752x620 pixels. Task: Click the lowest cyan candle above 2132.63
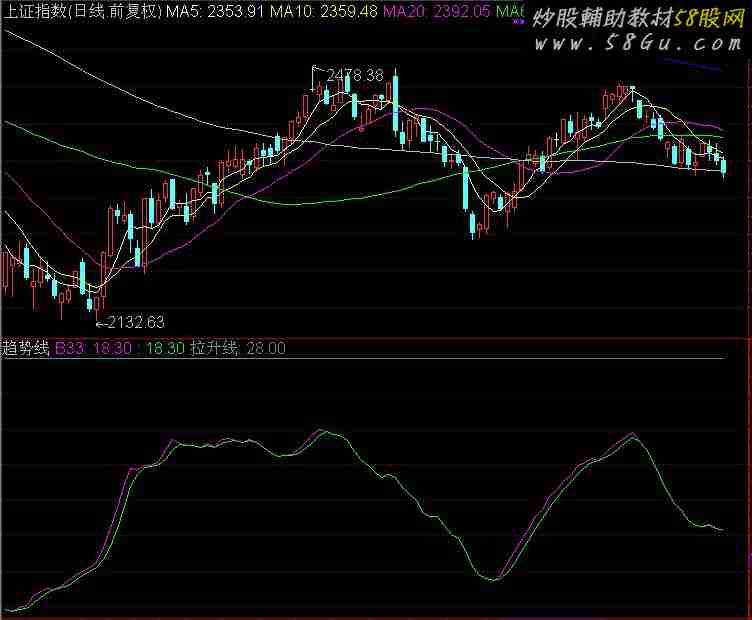90,302
